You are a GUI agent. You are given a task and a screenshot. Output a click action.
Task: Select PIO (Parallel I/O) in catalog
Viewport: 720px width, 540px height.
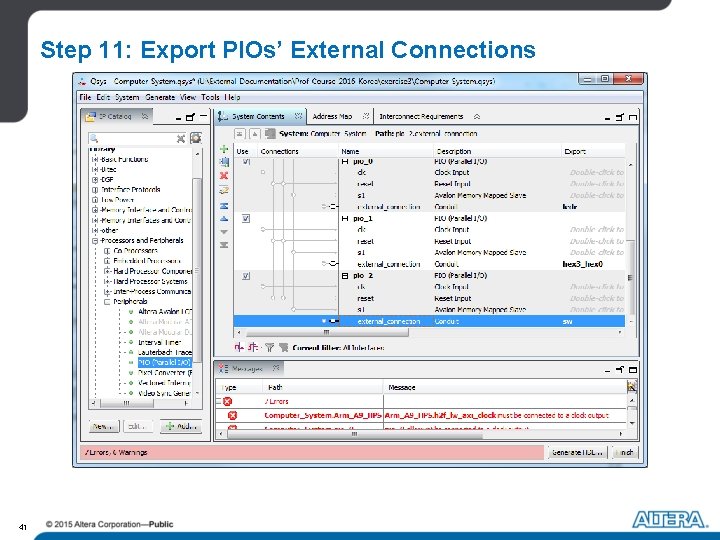(x=164, y=363)
